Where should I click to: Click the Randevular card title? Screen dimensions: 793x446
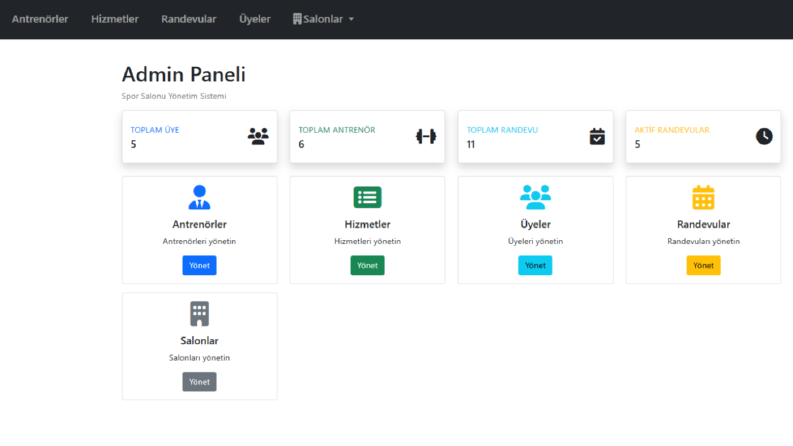[x=703, y=225]
